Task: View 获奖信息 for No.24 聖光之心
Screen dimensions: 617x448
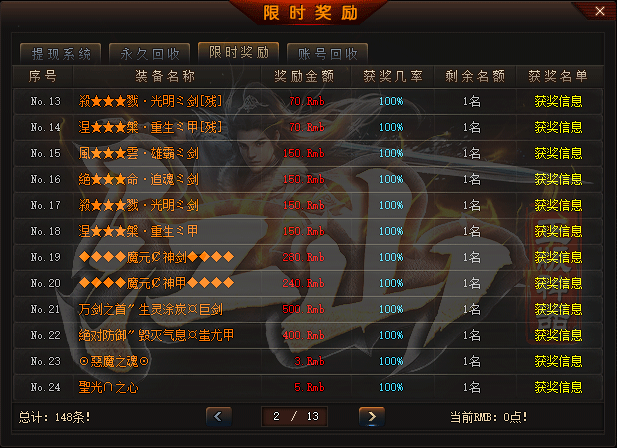Action: tap(558, 387)
